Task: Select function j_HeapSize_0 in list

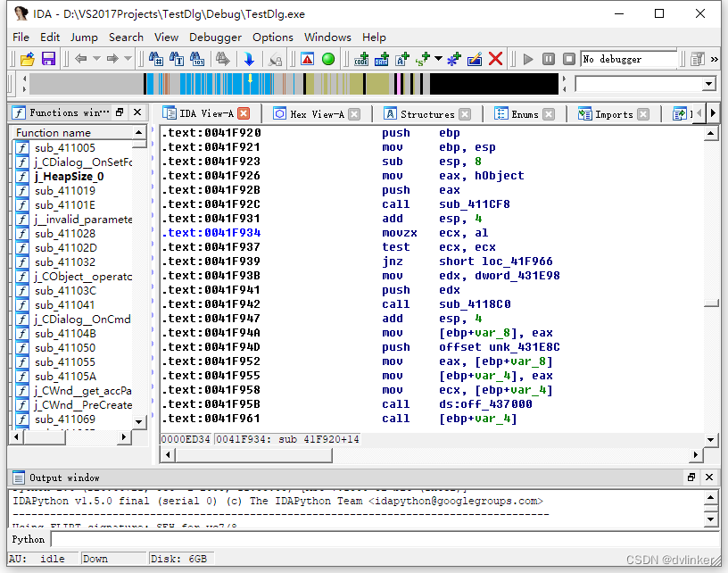Action: click(x=69, y=177)
